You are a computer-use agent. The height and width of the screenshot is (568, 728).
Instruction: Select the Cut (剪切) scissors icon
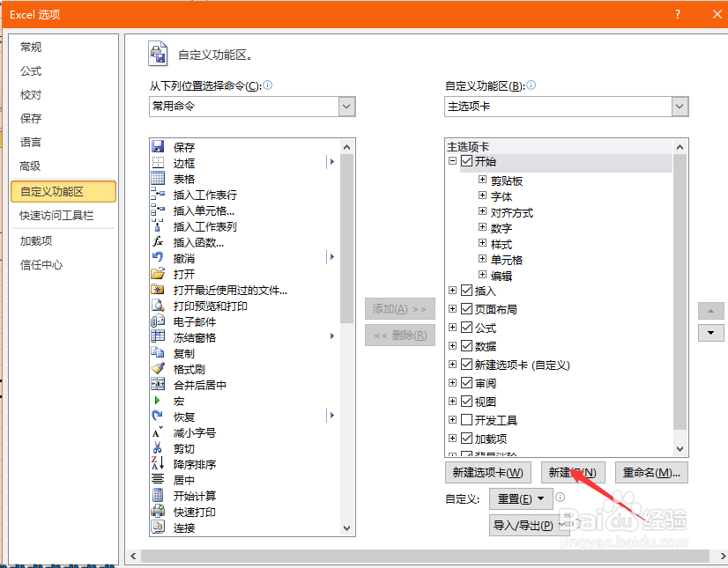coord(158,448)
